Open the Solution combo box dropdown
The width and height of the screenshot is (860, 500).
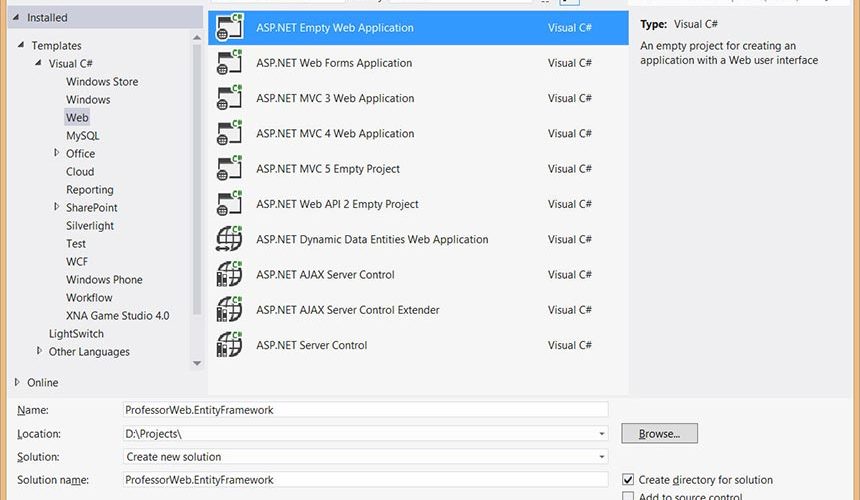click(601, 457)
